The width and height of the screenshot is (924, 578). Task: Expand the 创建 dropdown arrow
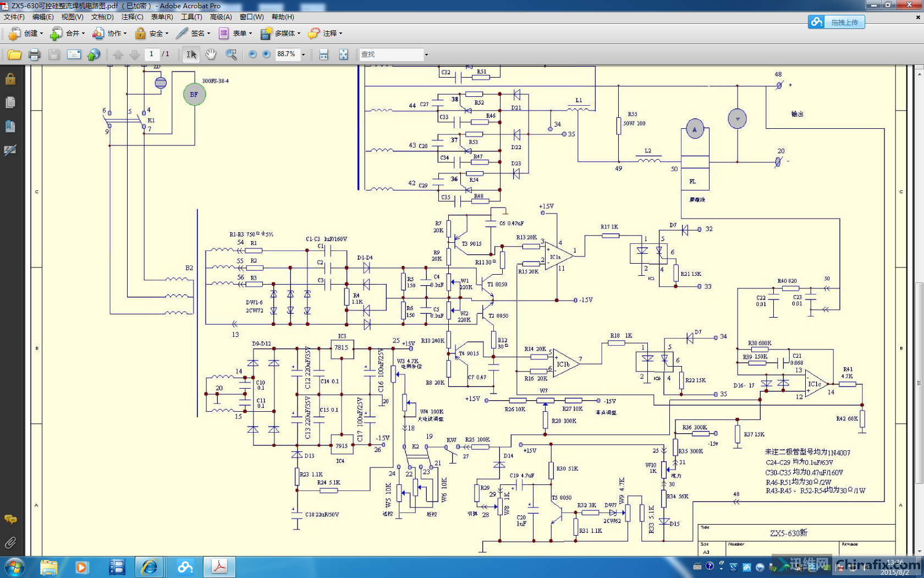pos(41,34)
